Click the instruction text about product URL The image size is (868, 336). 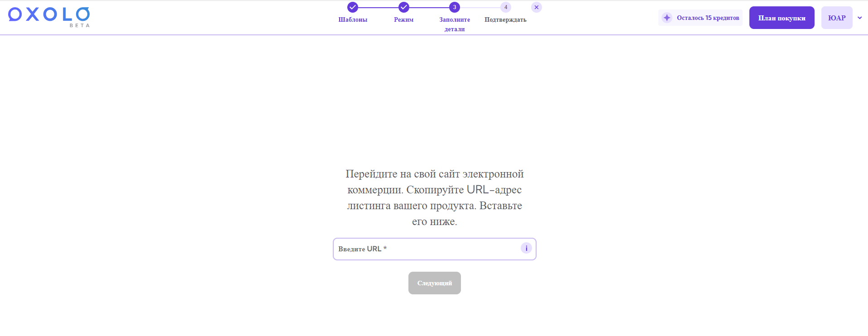click(435, 197)
